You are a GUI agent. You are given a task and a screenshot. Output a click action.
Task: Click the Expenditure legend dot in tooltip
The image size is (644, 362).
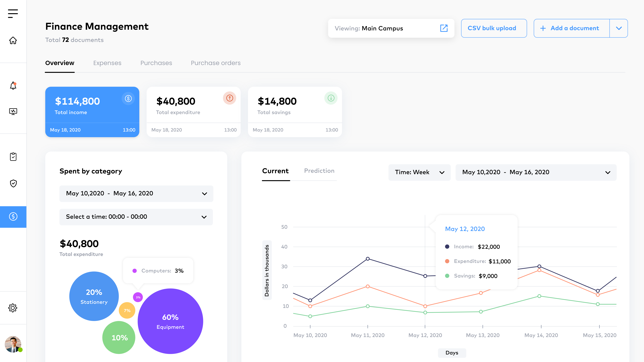(x=447, y=261)
